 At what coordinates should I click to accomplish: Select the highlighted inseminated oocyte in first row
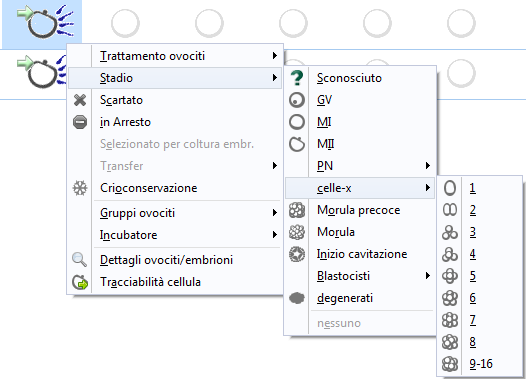click(x=42, y=24)
